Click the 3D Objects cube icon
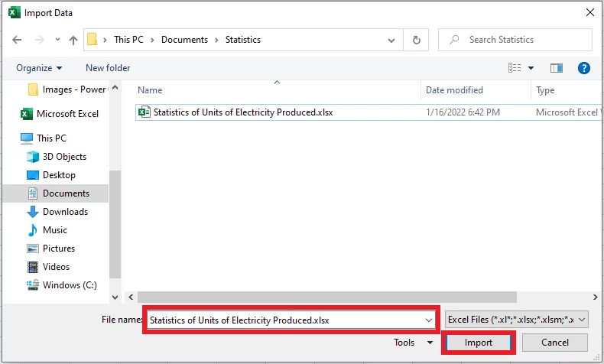Screen dimensions: 604x364 pyautogui.click(x=33, y=157)
